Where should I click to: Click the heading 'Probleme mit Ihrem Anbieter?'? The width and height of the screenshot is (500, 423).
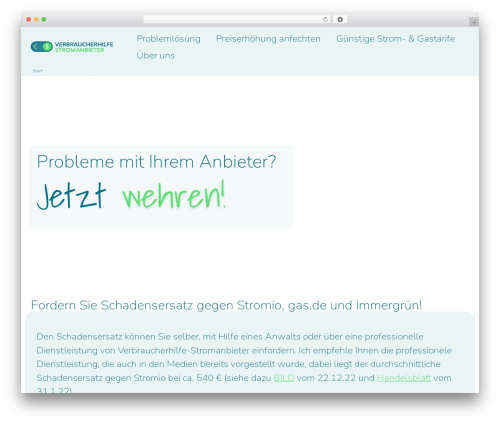pos(156,162)
